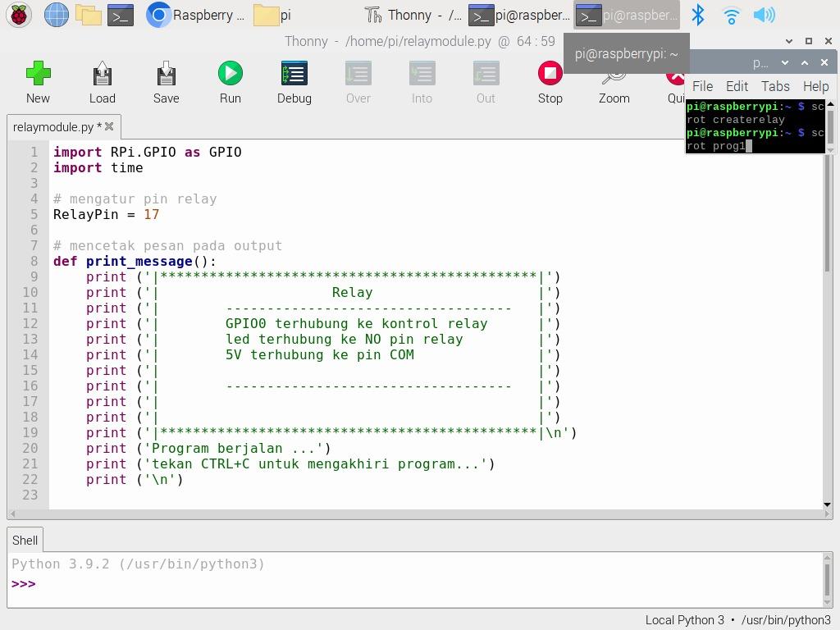Open the file manager folders icon
840x630 pixels.
pyautogui.click(x=89, y=15)
